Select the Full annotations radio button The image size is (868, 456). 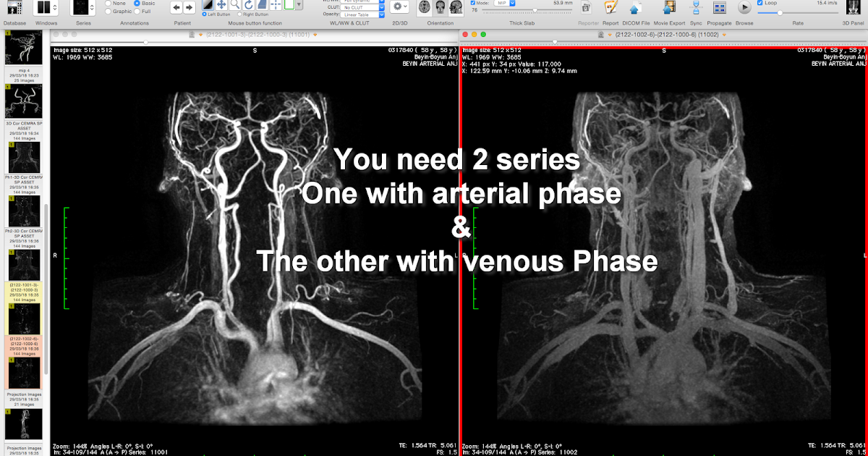(137, 12)
